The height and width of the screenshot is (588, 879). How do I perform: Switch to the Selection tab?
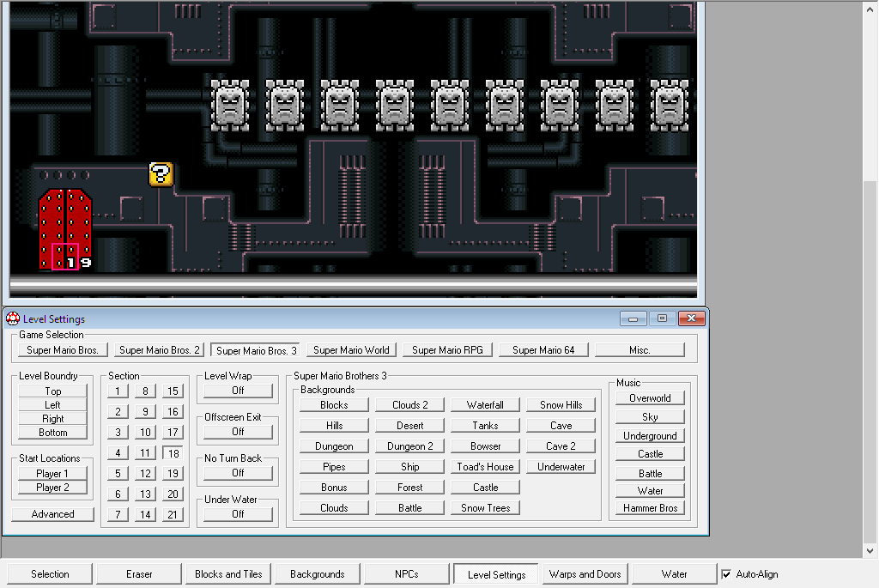pos(50,574)
